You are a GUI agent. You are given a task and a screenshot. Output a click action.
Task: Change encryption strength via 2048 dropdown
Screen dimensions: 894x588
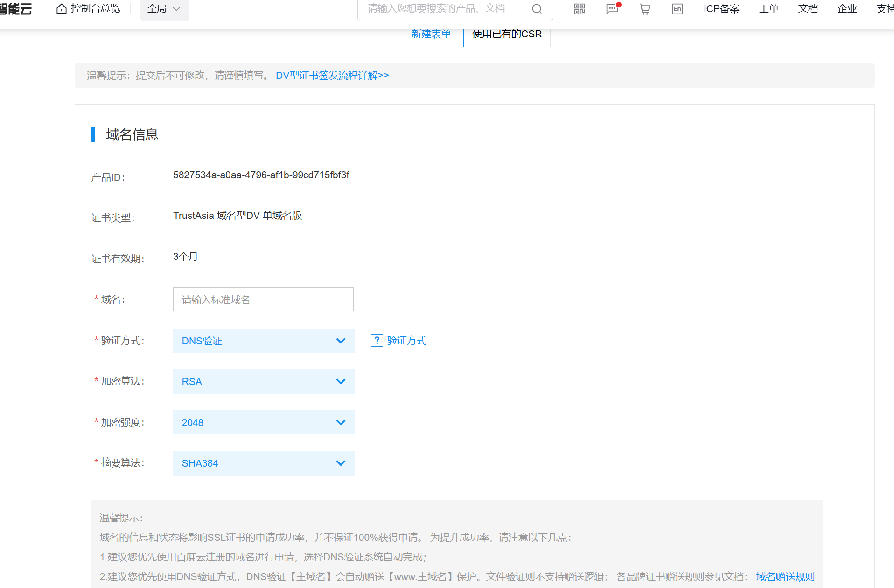pyautogui.click(x=263, y=422)
